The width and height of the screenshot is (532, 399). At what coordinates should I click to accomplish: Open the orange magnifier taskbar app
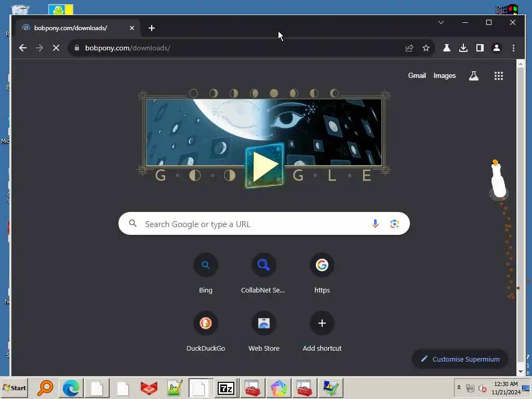coord(45,388)
